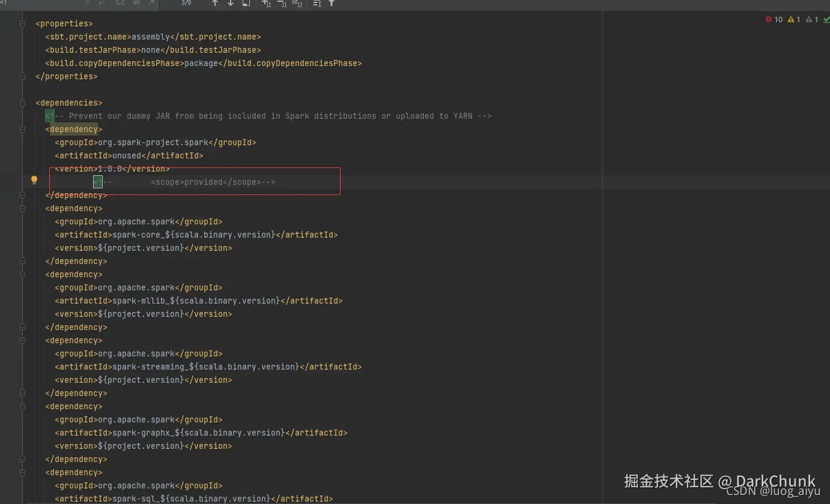Viewport: 830px width, 504px height.
Task: Click the build.testJarPhase value 'none'
Action: (151, 50)
